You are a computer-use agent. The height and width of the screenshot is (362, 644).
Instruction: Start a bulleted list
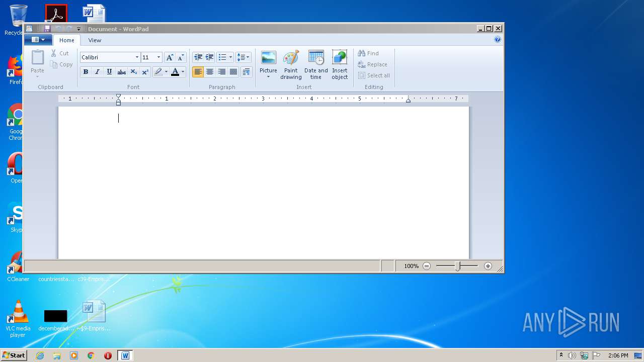point(222,57)
